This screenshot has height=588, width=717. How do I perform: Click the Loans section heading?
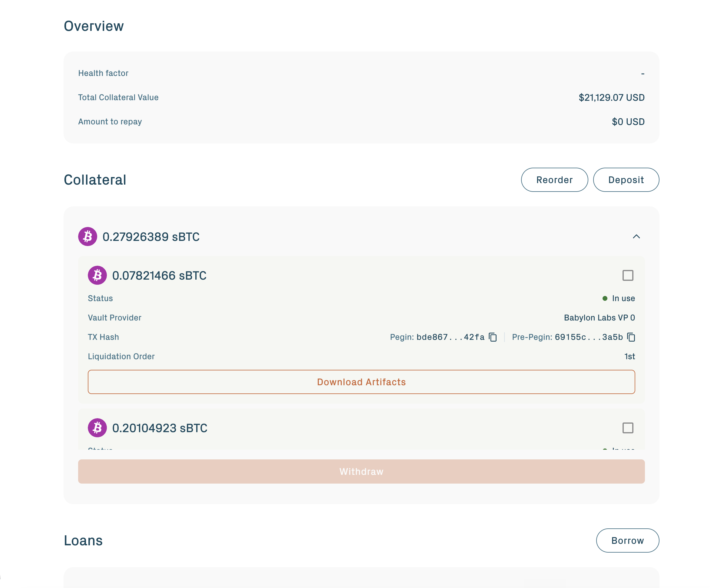83,540
